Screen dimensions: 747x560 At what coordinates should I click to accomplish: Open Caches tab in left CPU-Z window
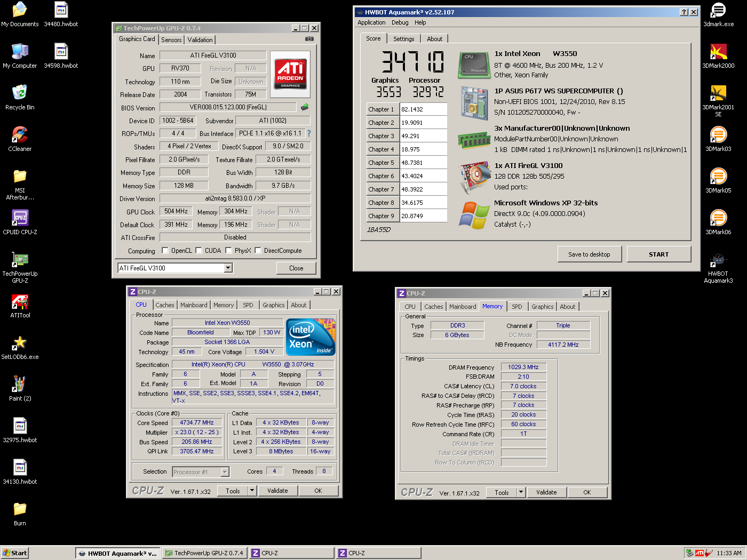pos(165,305)
